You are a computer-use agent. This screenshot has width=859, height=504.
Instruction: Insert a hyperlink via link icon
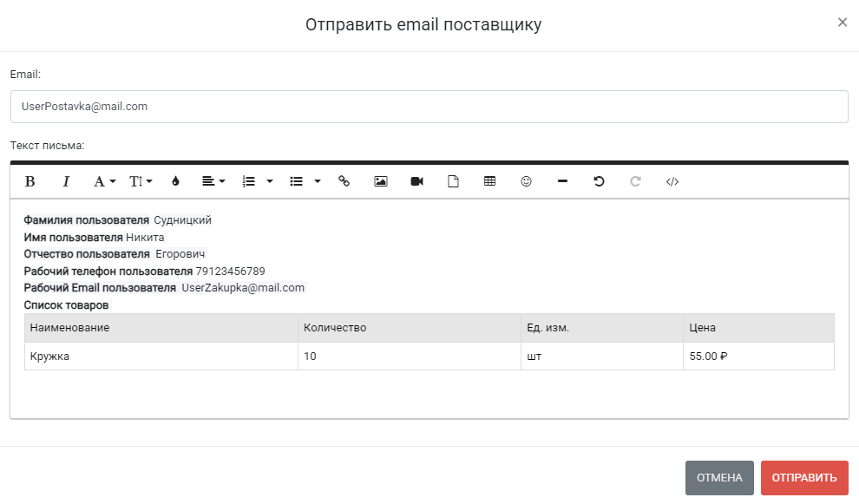tap(344, 181)
